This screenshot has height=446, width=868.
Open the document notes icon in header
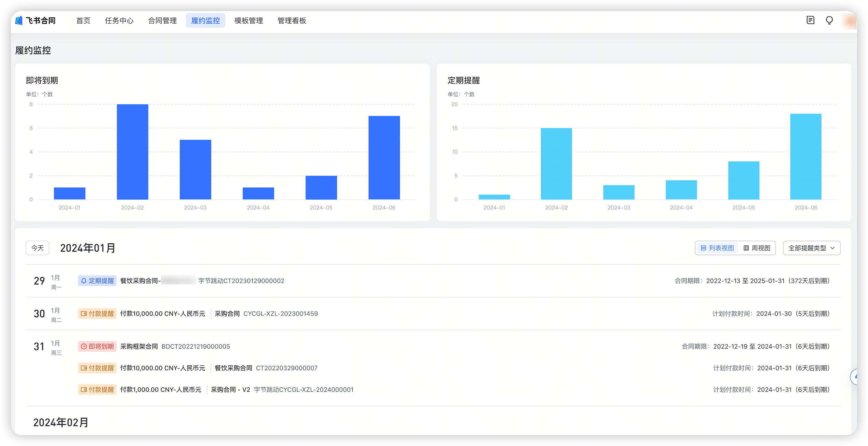810,20
